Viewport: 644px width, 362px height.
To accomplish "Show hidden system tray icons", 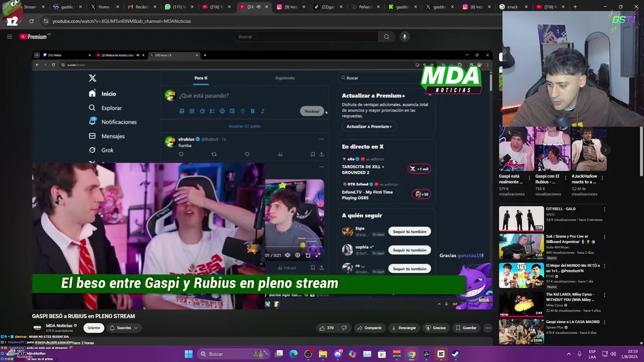I will pyautogui.click(x=569, y=354).
